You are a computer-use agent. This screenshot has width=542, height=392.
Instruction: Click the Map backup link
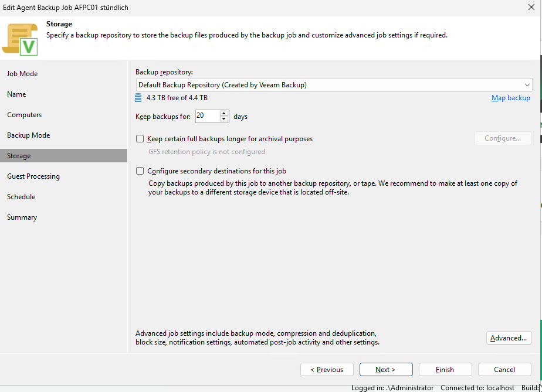tap(510, 98)
